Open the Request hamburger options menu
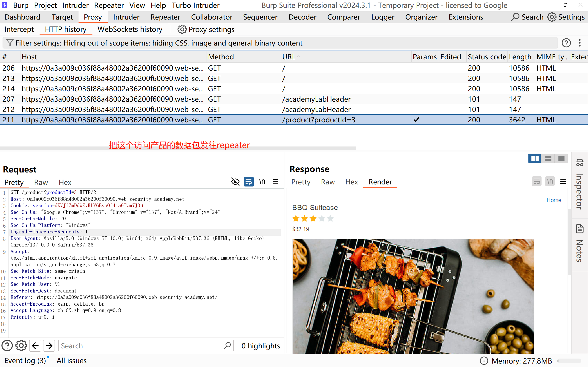 [x=276, y=182]
